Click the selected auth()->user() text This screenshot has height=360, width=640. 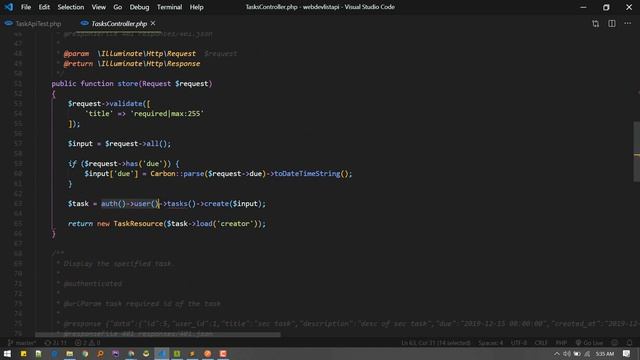pos(130,204)
